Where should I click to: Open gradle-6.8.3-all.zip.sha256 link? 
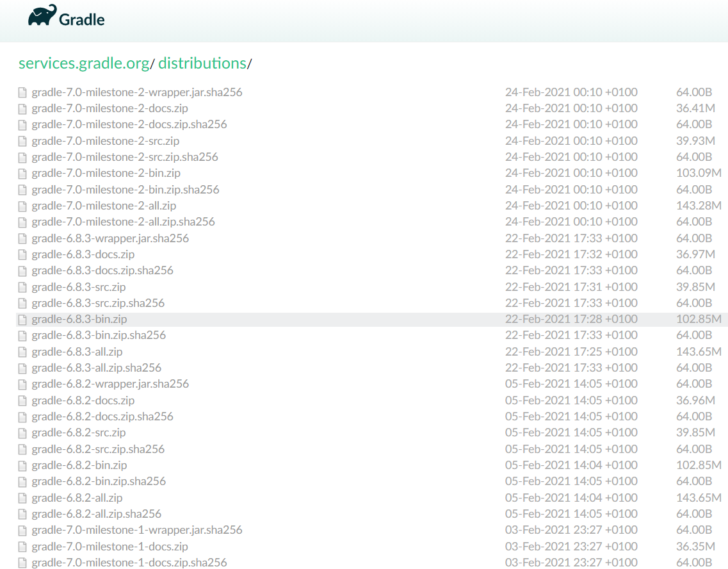click(97, 368)
